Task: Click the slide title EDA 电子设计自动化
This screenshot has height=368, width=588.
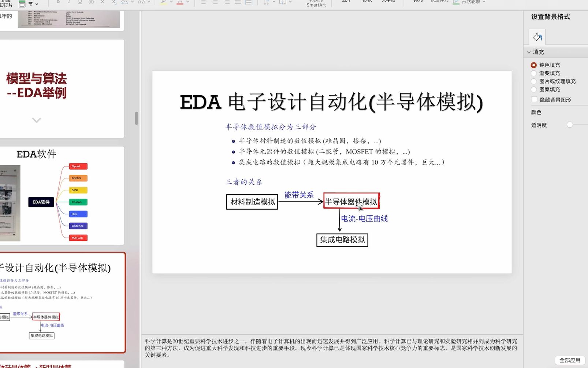Action: (x=331, y=102)
